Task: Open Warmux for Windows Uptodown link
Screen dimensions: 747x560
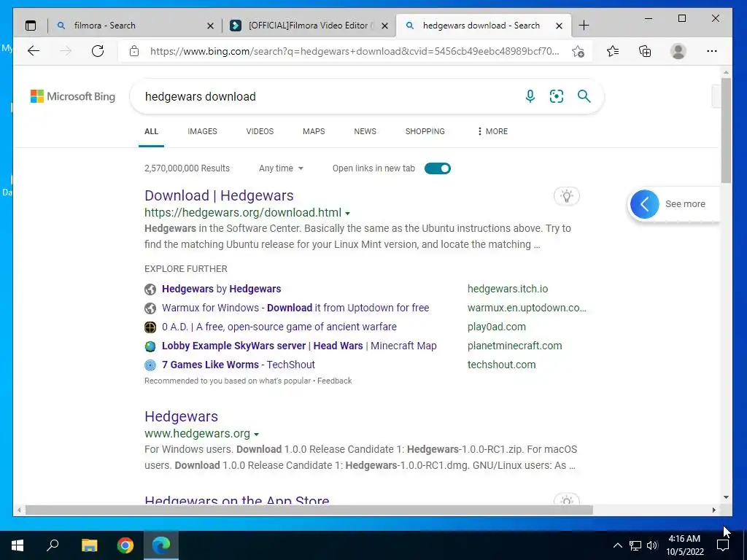Action: click(x=295, y=308)
